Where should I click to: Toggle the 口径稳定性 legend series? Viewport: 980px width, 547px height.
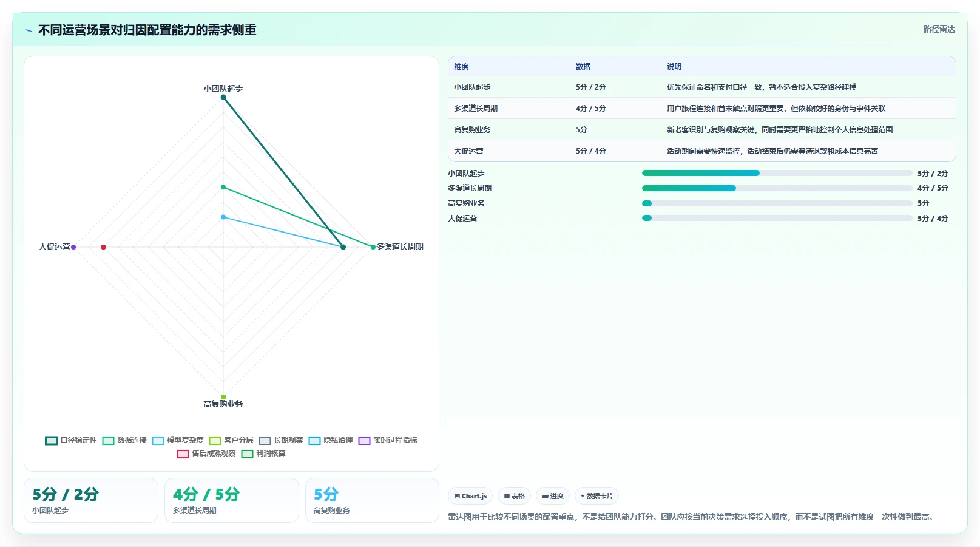tap(71, 440)
